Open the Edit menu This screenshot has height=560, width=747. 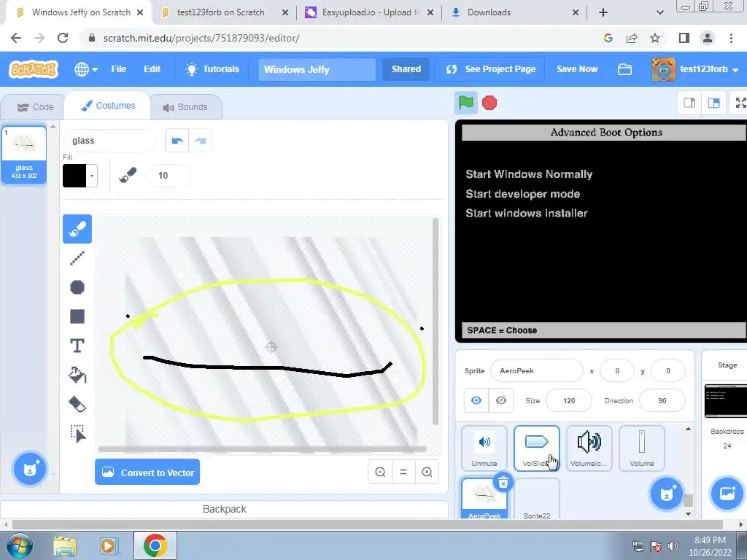pyautogui.click(x=152, y=69)
